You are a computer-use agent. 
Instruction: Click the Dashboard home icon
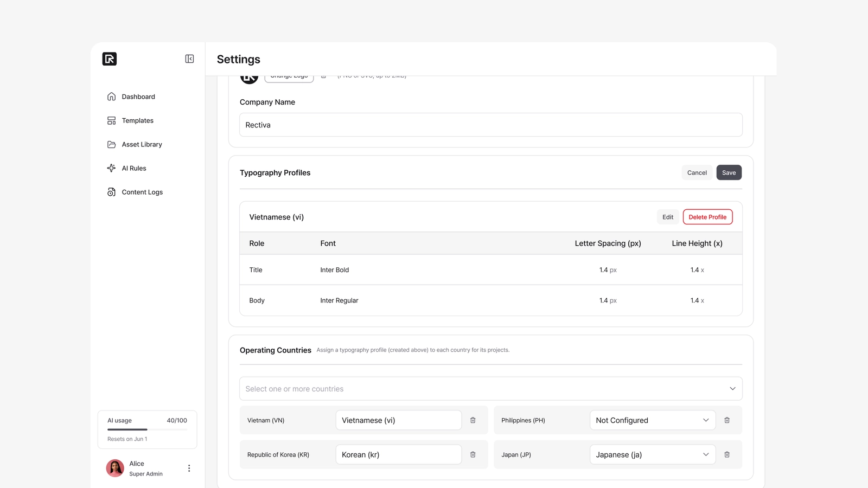pos(111,97)
